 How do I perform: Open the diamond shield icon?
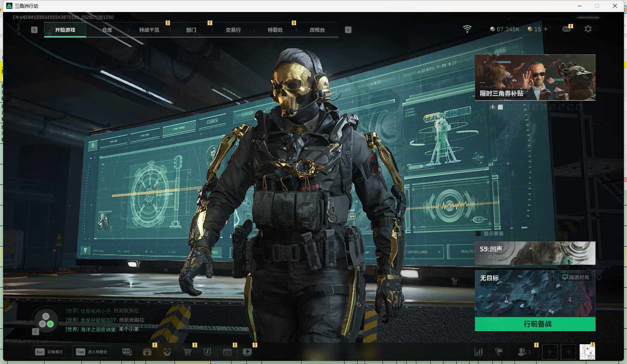tap(167, 352)
